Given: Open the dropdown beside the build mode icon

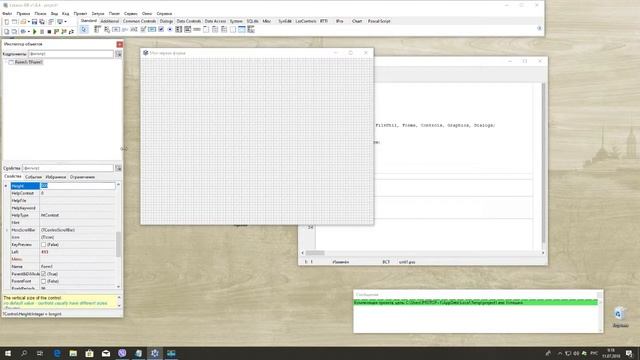Looking at the screenshot, I should point(29,31).
